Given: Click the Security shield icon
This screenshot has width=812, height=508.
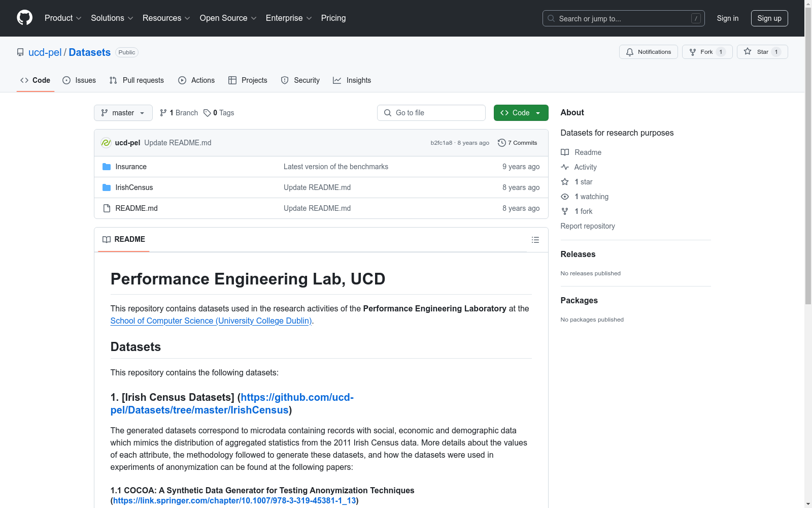Looking at the screenshot, I should pos(285,80).
